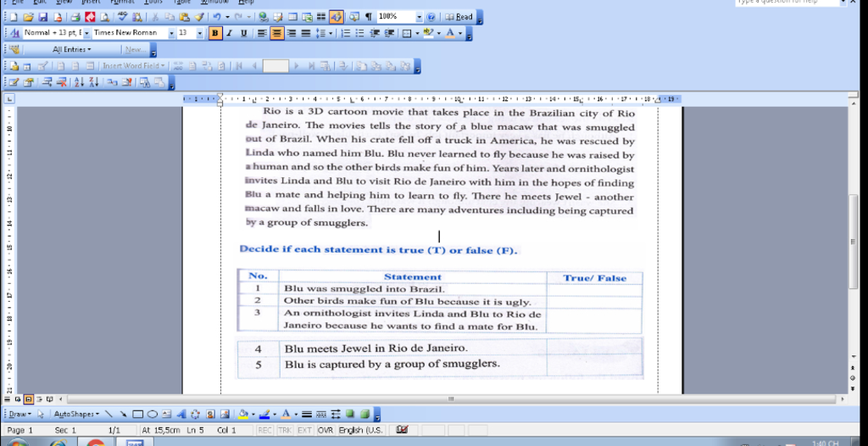Switch to Read layout
Viewport: 868px width, 446px height.
tap(459, 17)
